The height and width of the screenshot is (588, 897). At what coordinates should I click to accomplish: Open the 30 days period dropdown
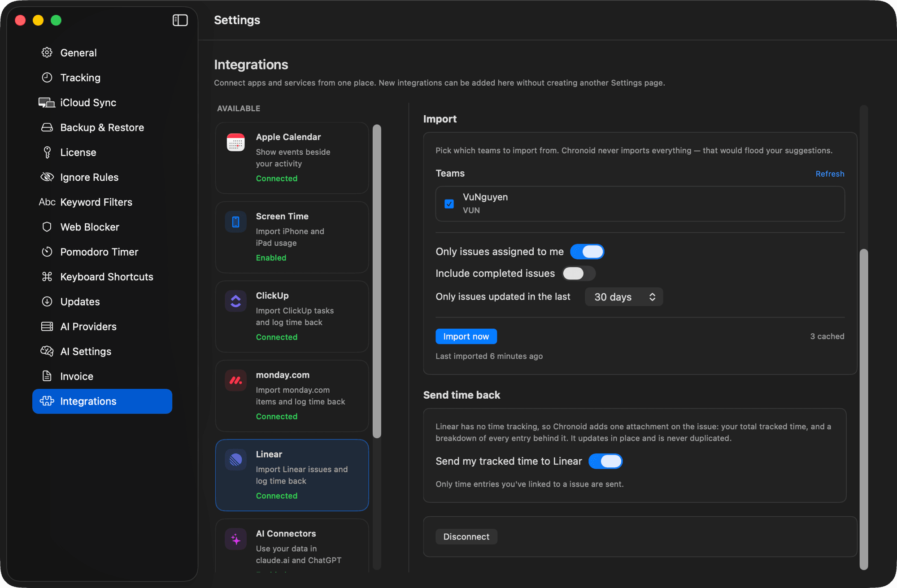pos(624,297)
